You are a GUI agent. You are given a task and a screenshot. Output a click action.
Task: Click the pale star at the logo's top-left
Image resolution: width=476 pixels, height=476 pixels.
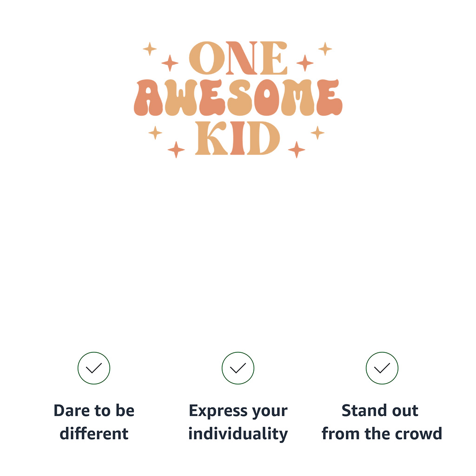coord(150,49)
